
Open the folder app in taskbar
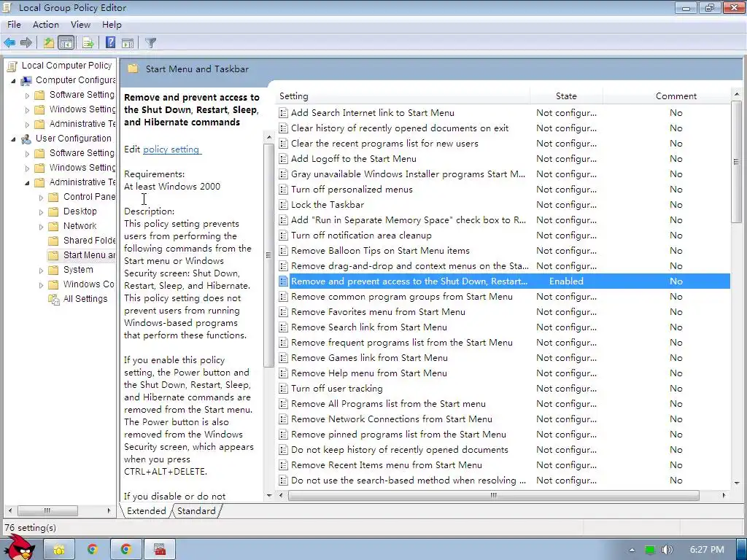click(59, 550)
